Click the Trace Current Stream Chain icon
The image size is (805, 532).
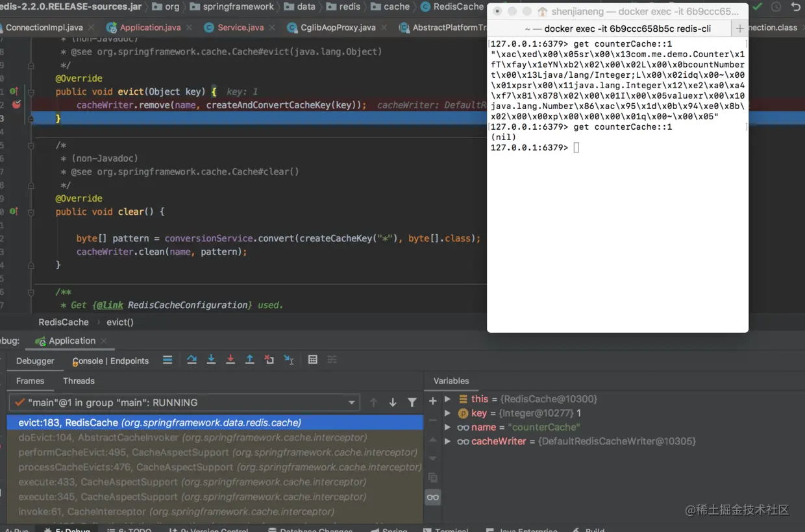332,359
